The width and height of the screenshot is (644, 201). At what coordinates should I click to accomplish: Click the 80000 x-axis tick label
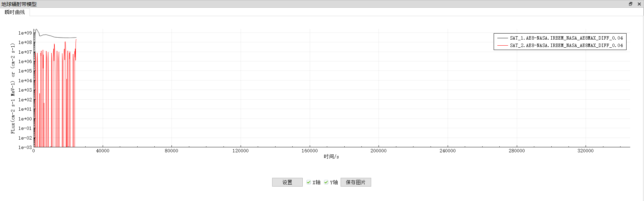click(x=171, y=151)
